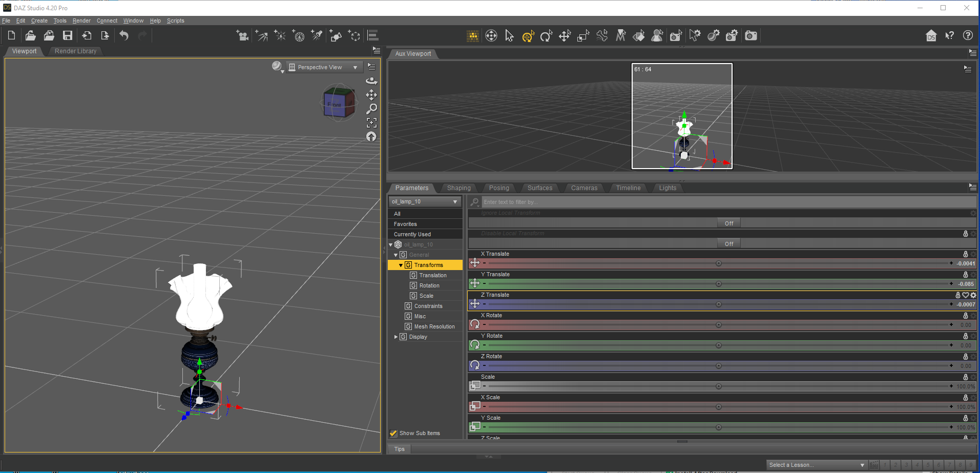Open the Render menu

tap(81, 20)
